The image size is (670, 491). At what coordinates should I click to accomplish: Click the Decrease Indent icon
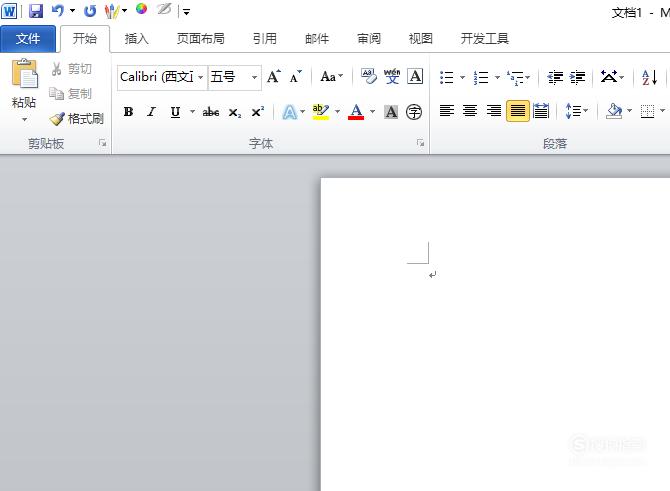[555, 77]
